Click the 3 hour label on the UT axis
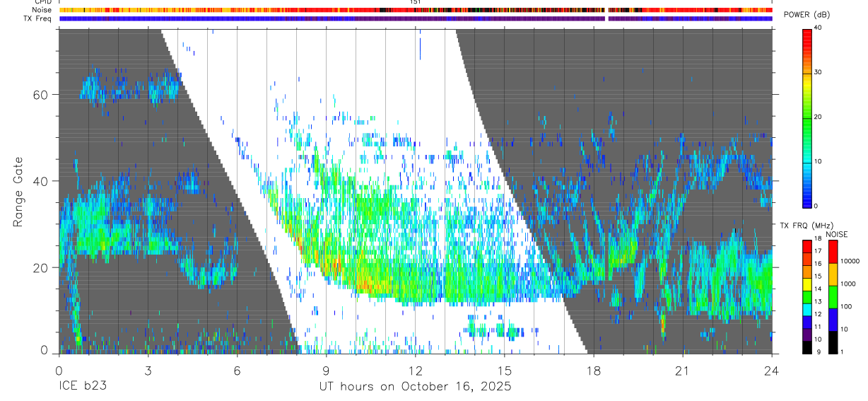Image resolution: width=868 pixels, height=401 pixels. coord(148,370)
